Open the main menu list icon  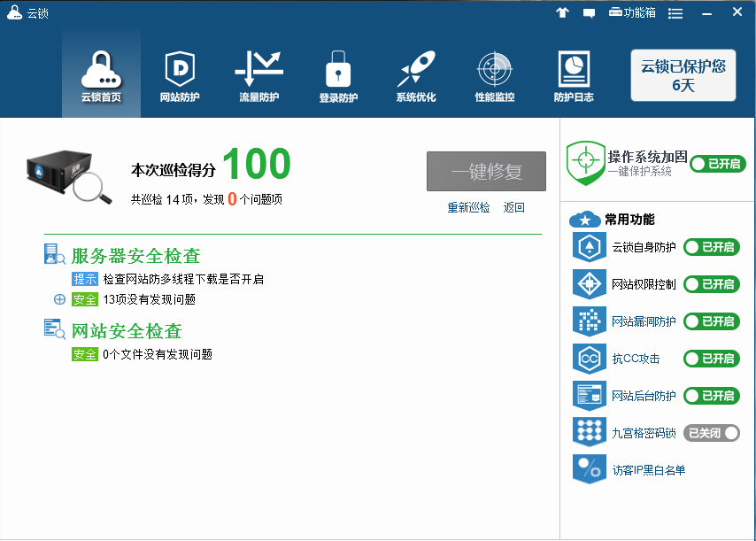click(x=675, y=13)
